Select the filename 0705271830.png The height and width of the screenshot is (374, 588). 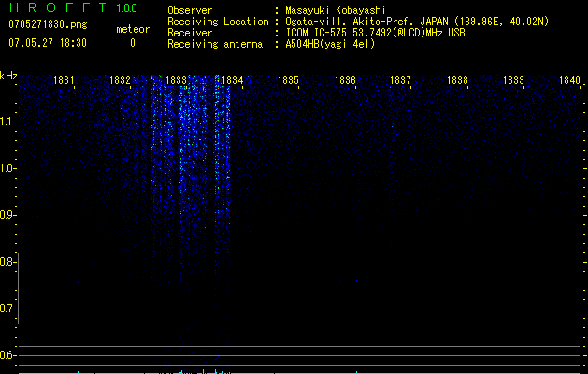(x=48, y=24)
